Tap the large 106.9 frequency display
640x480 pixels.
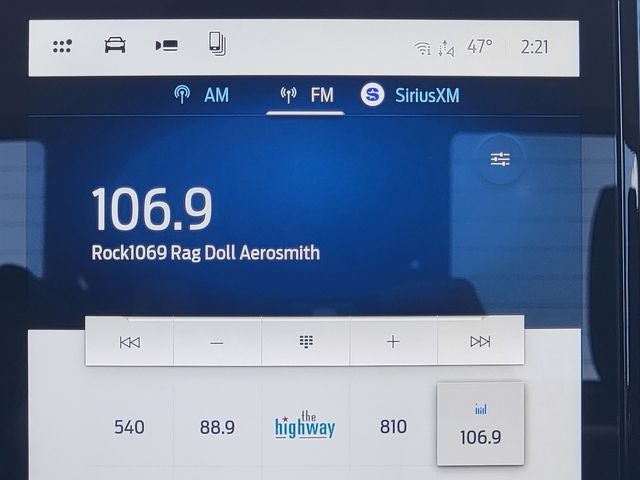pos(152,209)
